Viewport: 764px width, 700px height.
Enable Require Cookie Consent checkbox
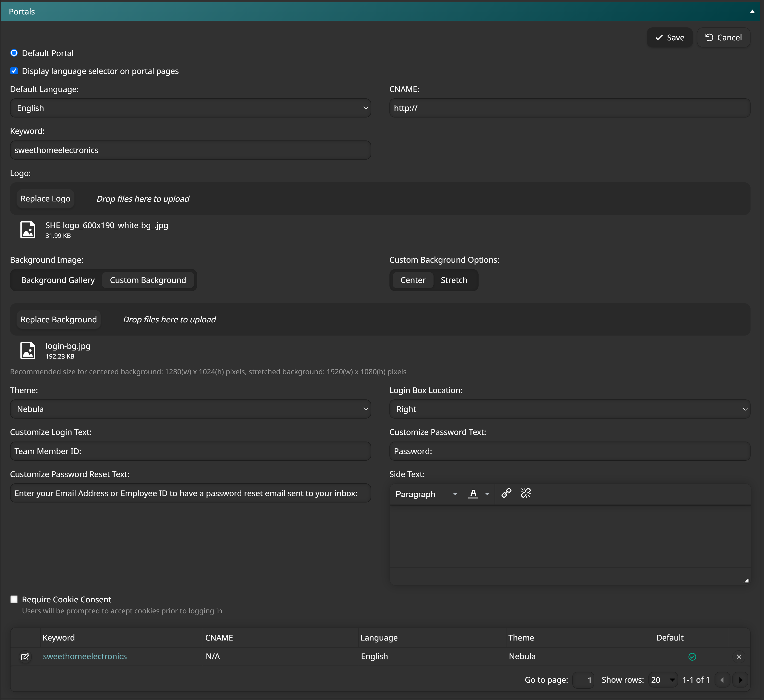click(x=14, y=599)
